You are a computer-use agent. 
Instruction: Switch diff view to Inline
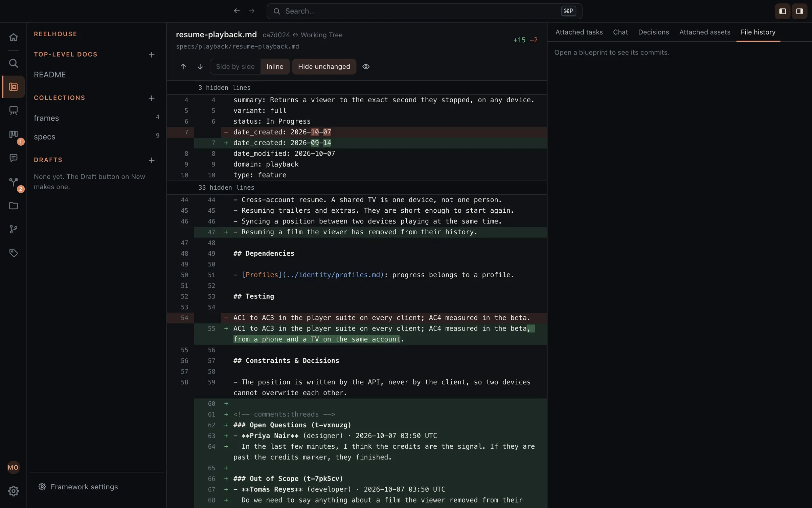coord(275,67)
